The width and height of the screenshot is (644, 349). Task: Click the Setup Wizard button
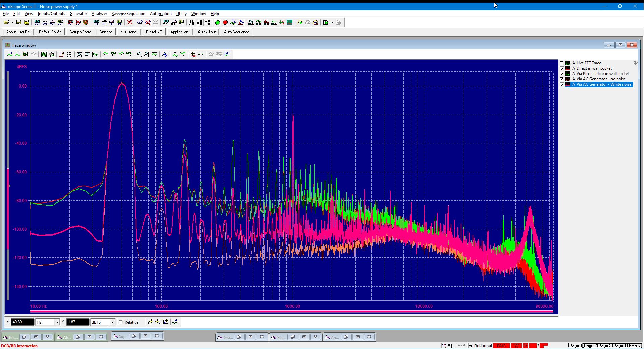(x=80, y=32)
